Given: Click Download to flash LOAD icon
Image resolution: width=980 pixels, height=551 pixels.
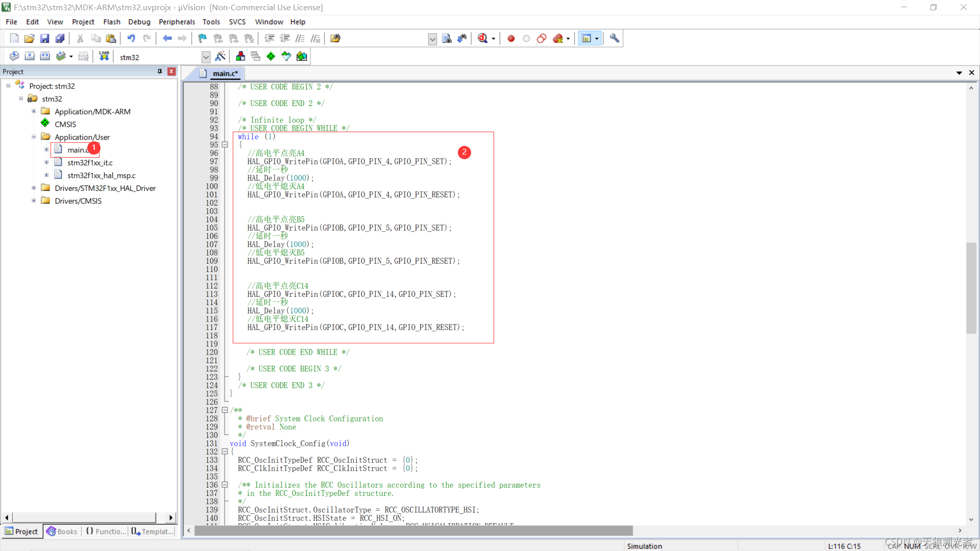Looking at the screenshot, I should [x=104, y=56].
